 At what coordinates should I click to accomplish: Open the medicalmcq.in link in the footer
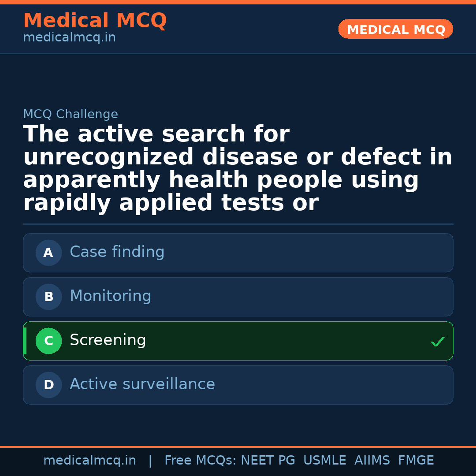(x=89, y=461)
